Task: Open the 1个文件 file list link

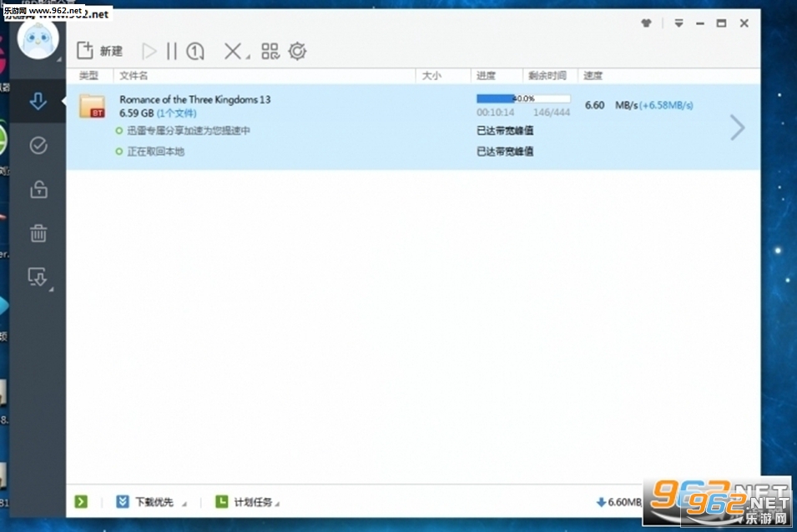Action: tap(176, 113)
